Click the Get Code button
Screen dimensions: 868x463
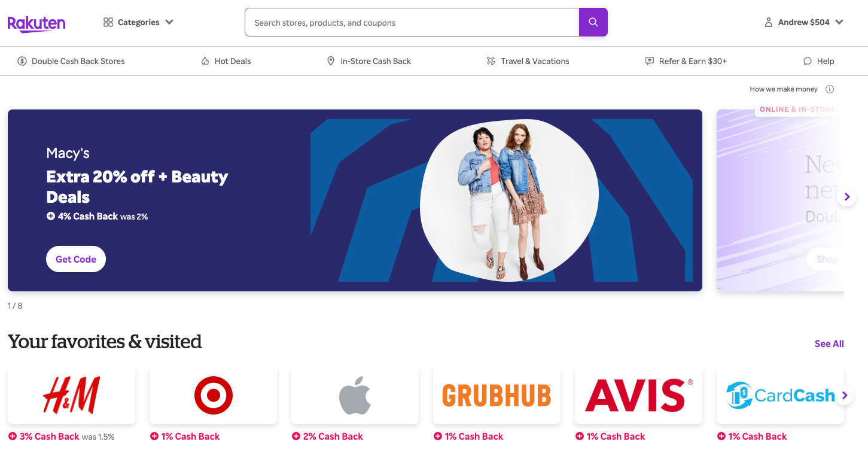pyautogui.click(x=76, y=259)
